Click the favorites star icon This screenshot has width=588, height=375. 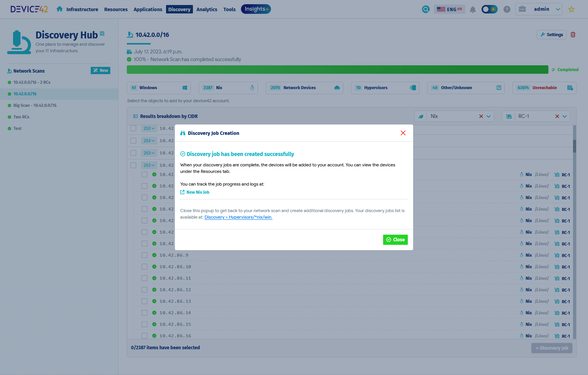571,9
